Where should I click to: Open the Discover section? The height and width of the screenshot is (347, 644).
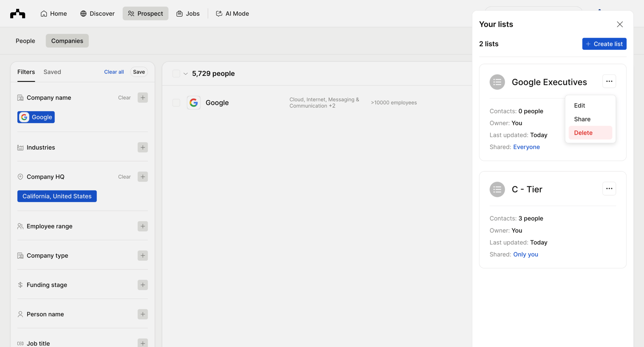coord(97,14)
